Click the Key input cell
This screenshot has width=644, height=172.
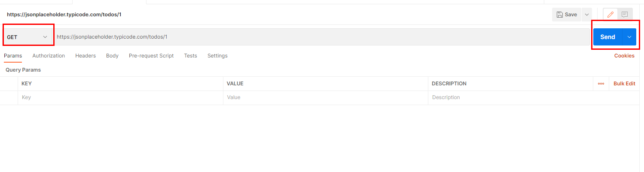[120, 97]
